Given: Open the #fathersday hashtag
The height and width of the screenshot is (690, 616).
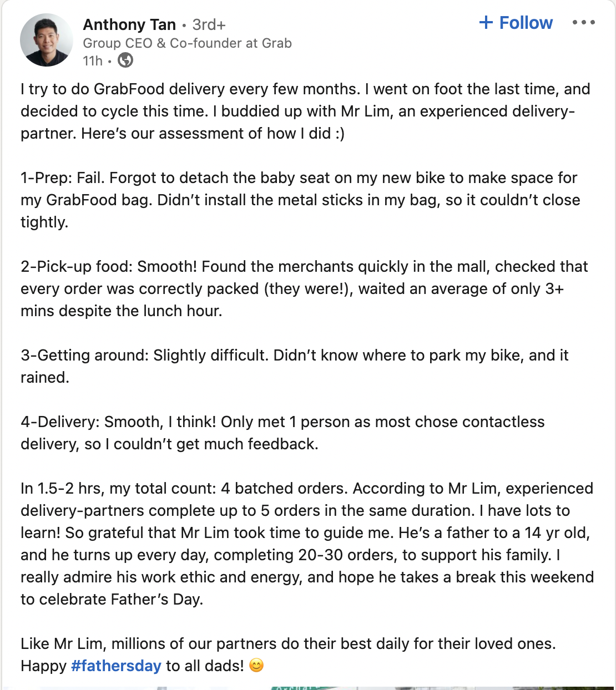Looking at the screenshot, I should click(x=116, y=666).
